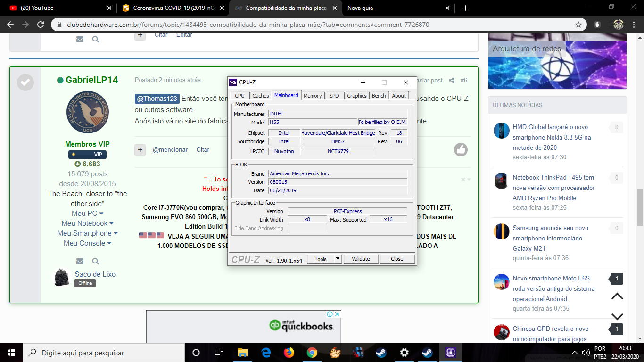Open Windows Settings gear on taskbar
Viewport: 644px width, 362px height.
pos(404,353)
